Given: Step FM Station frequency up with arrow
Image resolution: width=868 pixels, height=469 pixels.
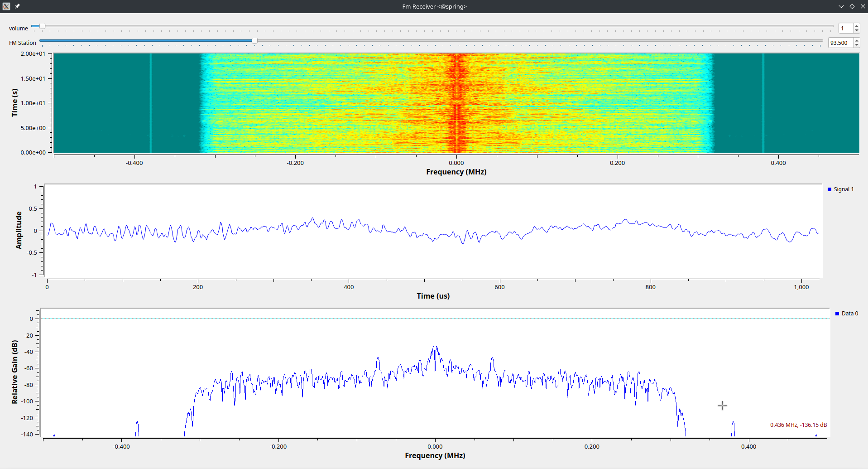Looking at the screenshot, I should click(x=857, y=41).
